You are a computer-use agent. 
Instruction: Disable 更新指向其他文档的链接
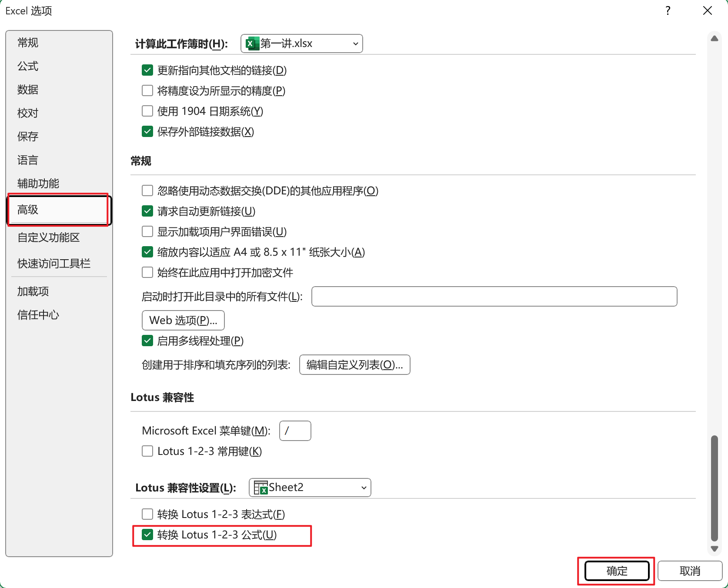point(147,70)
